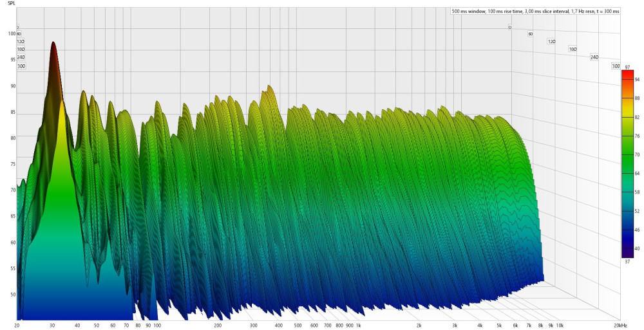Viewport: 644px width, 330px height.
Task: Click the 300 ms time label on right side
Action: (x=616, y=66)
